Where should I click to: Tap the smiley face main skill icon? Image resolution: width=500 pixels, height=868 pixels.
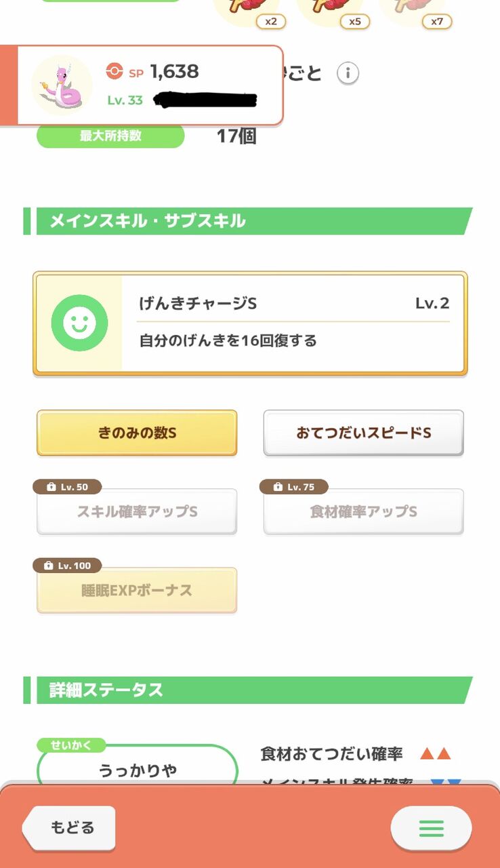coord(79,323)
